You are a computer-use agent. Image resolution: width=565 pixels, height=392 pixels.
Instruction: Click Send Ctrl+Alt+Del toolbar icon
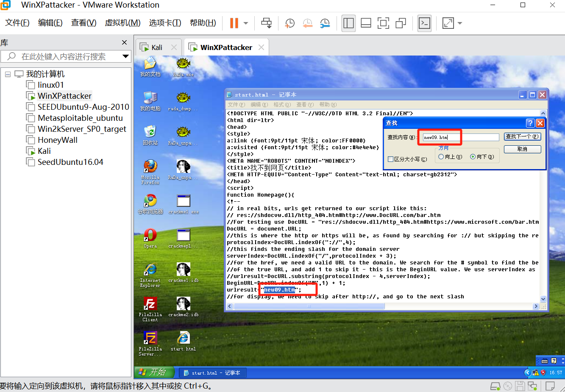point(266,23)
